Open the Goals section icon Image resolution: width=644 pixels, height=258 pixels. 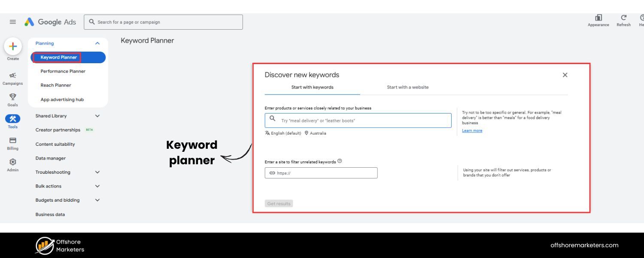pos(12,98)
